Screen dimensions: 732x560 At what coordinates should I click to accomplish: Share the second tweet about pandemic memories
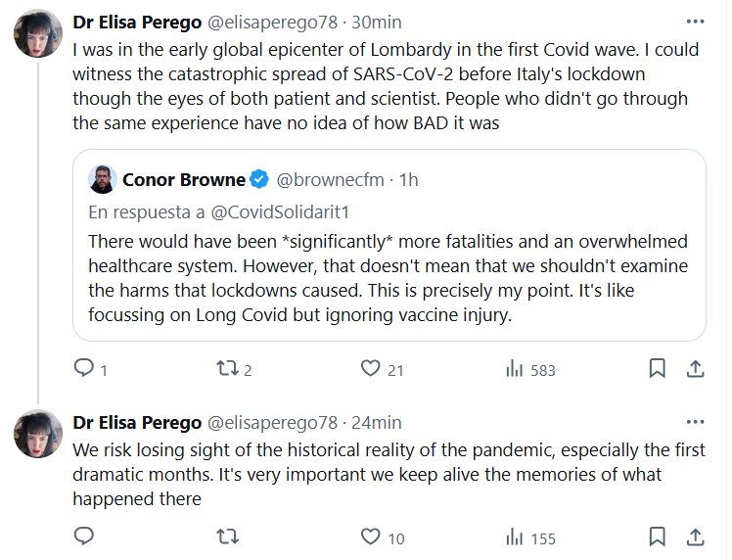tap(695, 537)
